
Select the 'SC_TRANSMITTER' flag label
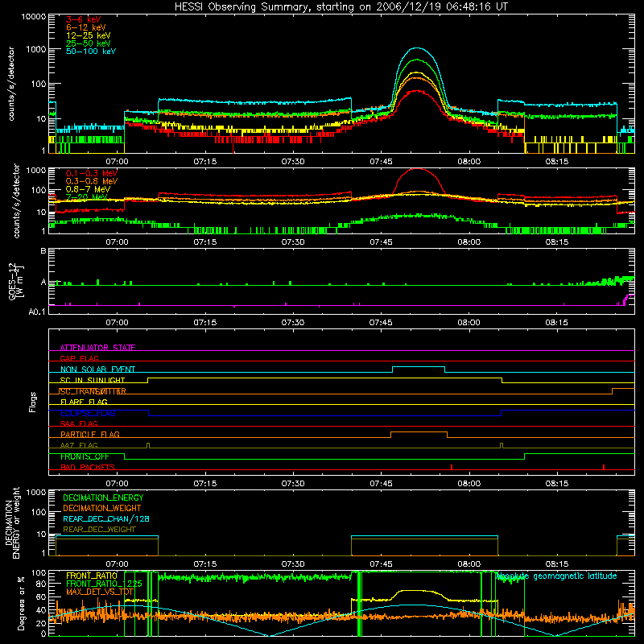(93, 391)
